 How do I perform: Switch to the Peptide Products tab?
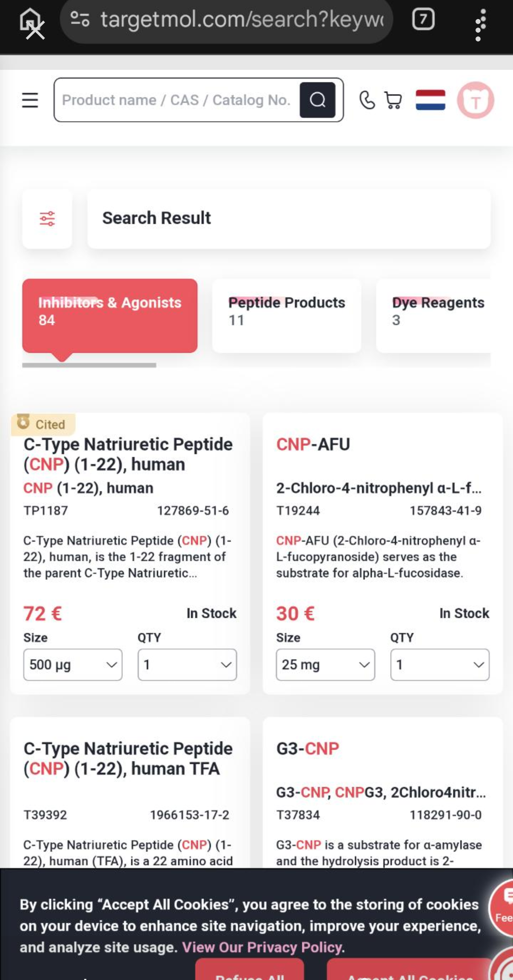click(x=286, y=315)
